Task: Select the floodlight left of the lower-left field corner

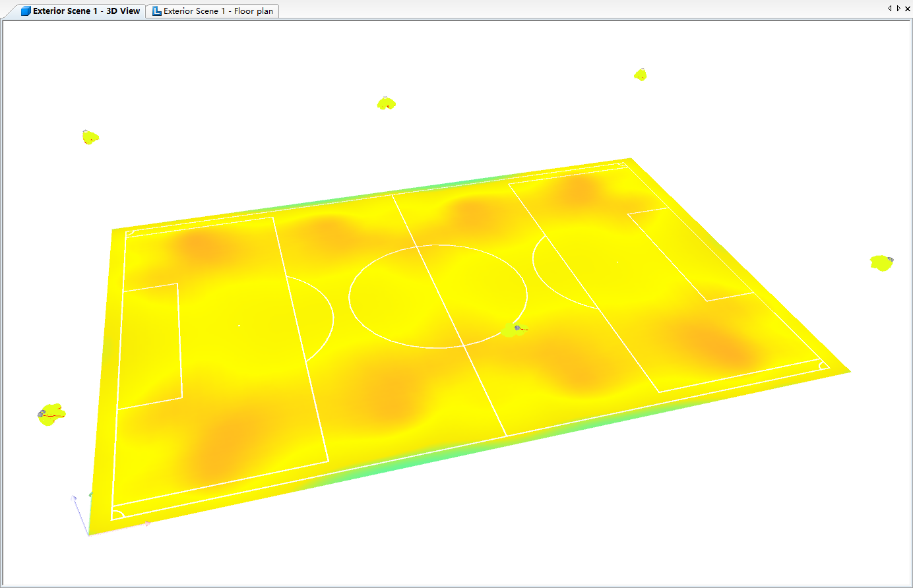Action: pyautogui.click(x=51, y=414)
